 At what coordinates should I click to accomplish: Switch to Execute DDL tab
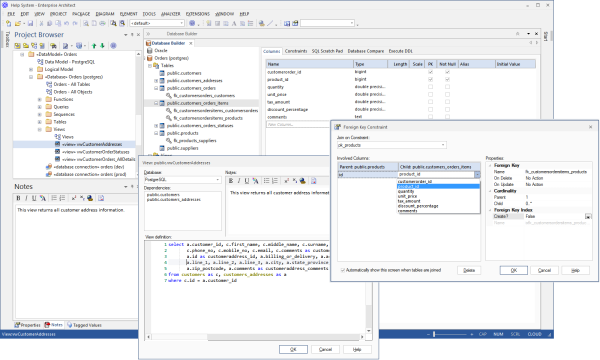(x=401, y=51)
